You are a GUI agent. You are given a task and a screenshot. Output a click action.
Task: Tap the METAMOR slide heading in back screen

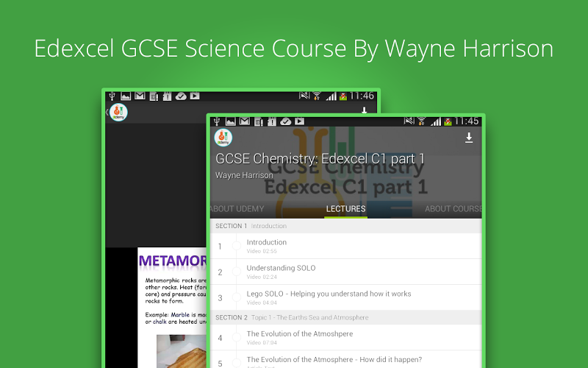pos(173,261)
